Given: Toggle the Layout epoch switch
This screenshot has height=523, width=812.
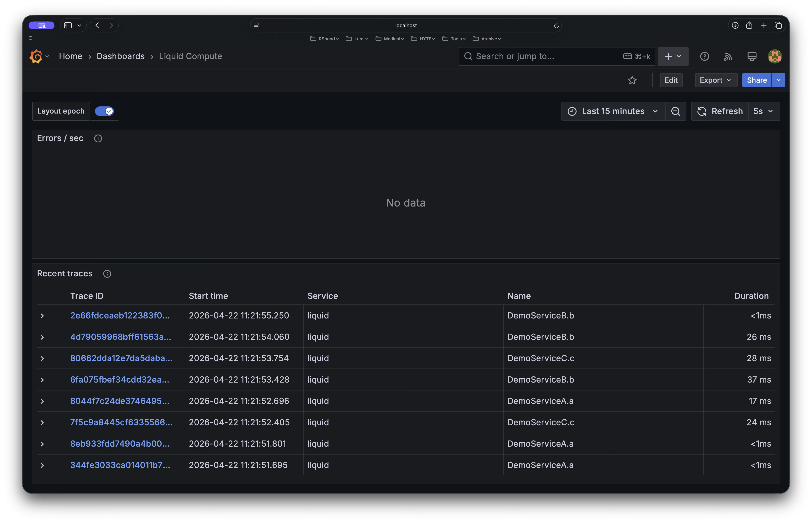Looking at the screenshot, I should pyautogui.click(x=104, y=111).
